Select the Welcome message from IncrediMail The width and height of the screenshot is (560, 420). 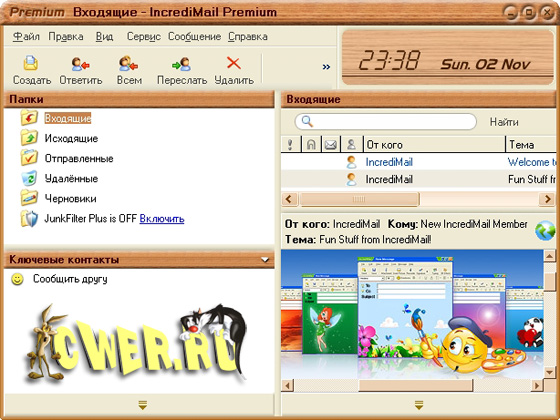418,162
